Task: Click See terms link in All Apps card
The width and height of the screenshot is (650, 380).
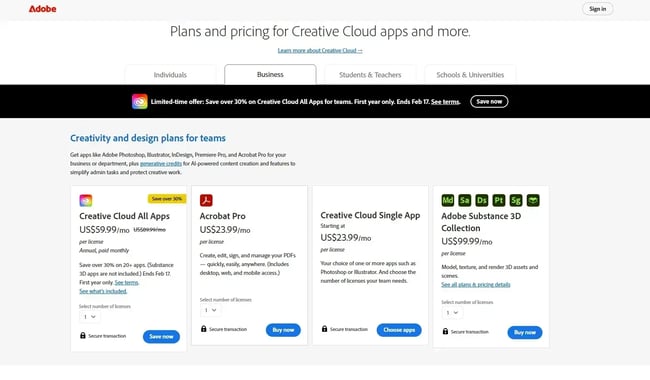Action: (x=126, y=283)
